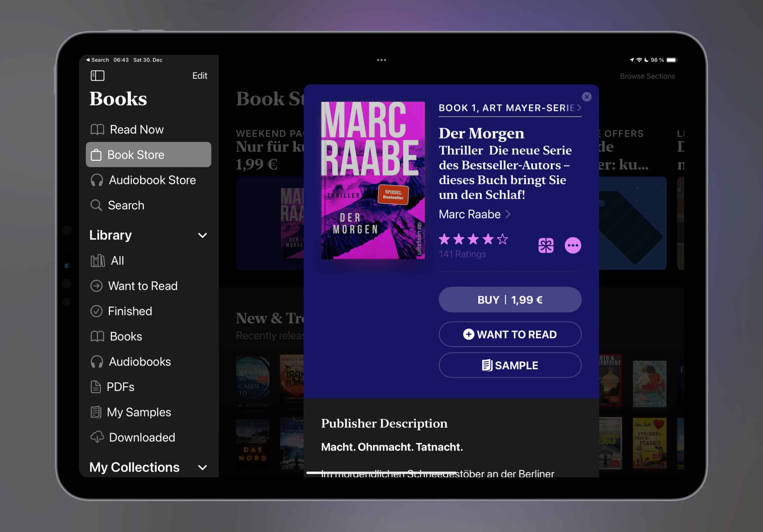This screenshot has height=532, width=763.
Task: Buy the book for 1,99 €
Action: (x=510, y=300)
